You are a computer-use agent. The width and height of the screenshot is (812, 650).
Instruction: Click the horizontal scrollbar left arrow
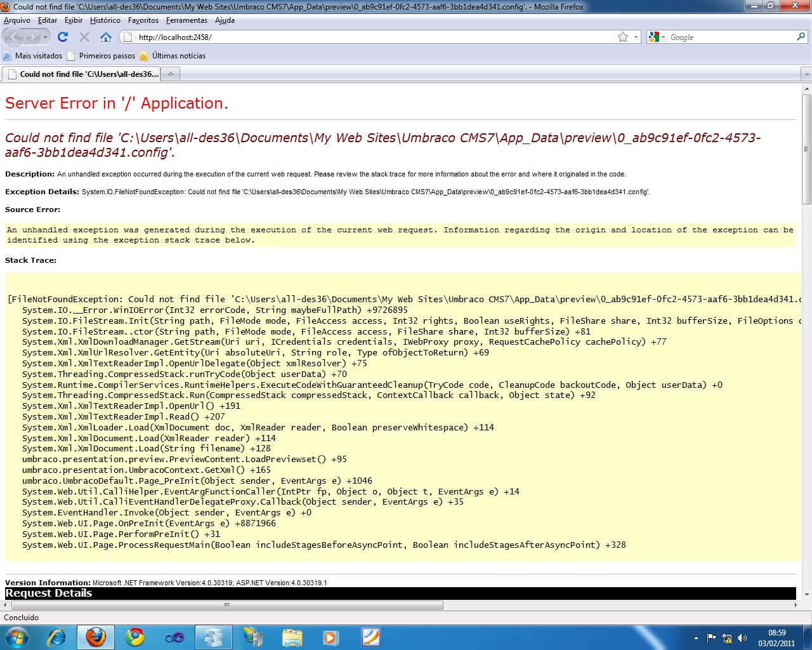5,605
